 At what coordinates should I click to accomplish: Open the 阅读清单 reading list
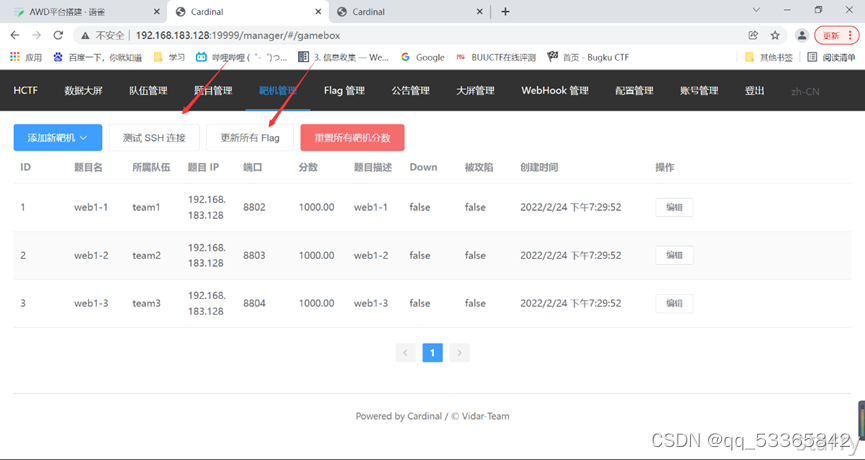831,57
